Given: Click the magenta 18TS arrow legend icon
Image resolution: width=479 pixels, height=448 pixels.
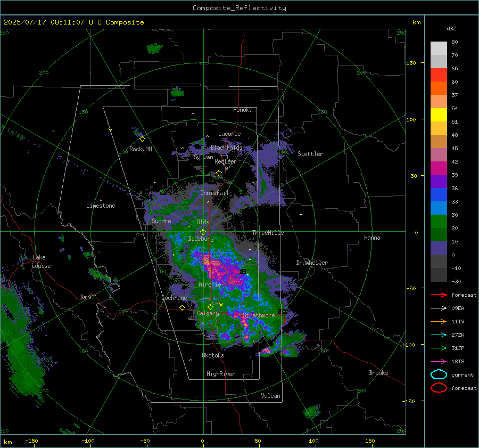Looking at the screenshot, I should [439, 362].
